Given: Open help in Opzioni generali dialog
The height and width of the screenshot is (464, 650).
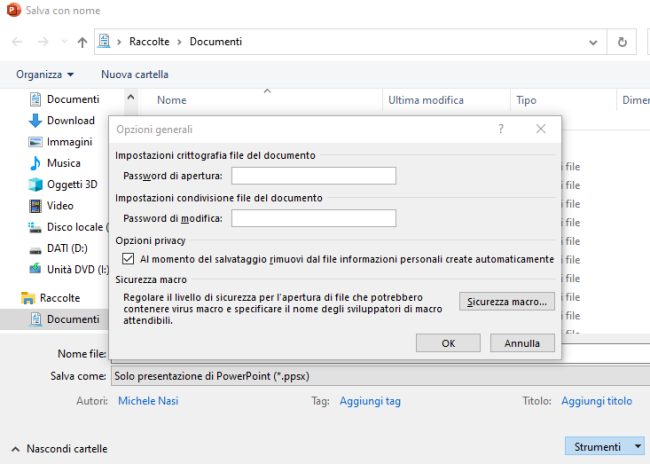Looking at the screenshot, I should 501,129.
